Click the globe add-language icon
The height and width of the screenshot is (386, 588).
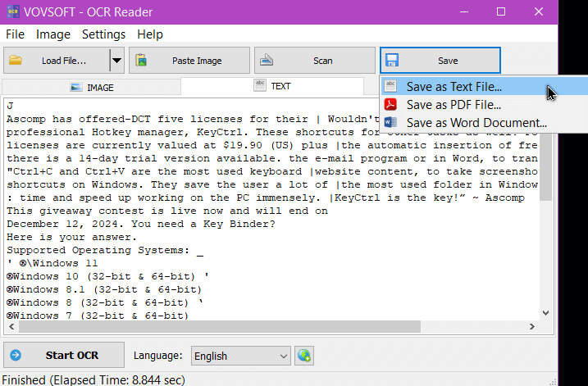[x=304, y=356]
